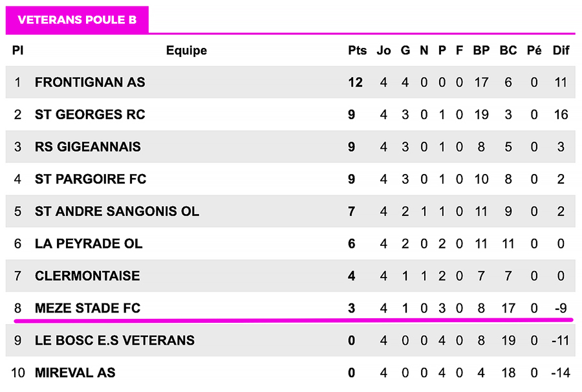Viewport: 582px width, 392px height.
Task: Select the CLERMONTAISE team name
Action: pos(87,276)
